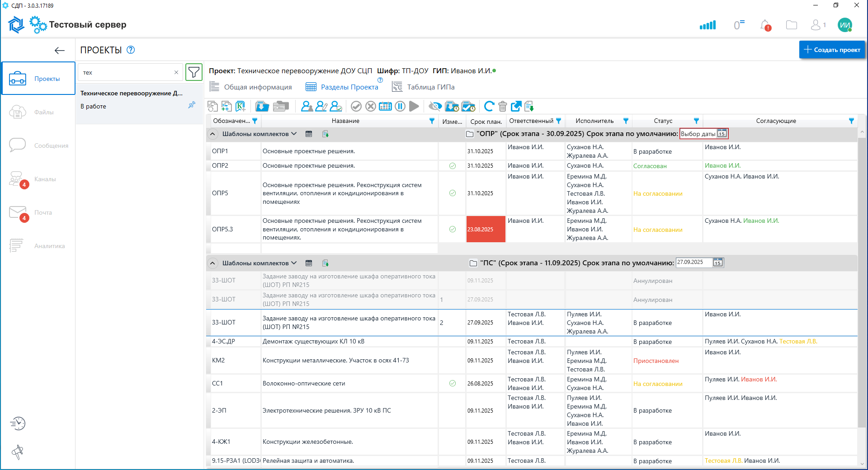Open the filter on the Ответственный column

click(558, 121)
